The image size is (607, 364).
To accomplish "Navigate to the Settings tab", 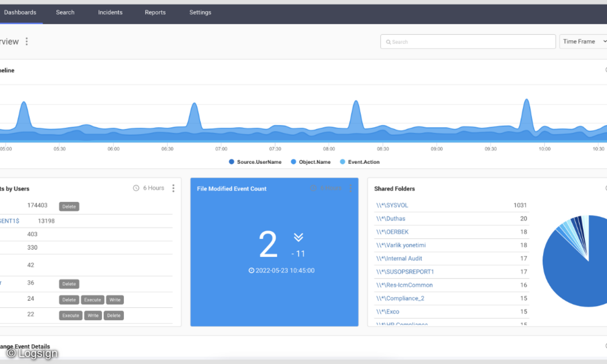I will click(200, 12).
